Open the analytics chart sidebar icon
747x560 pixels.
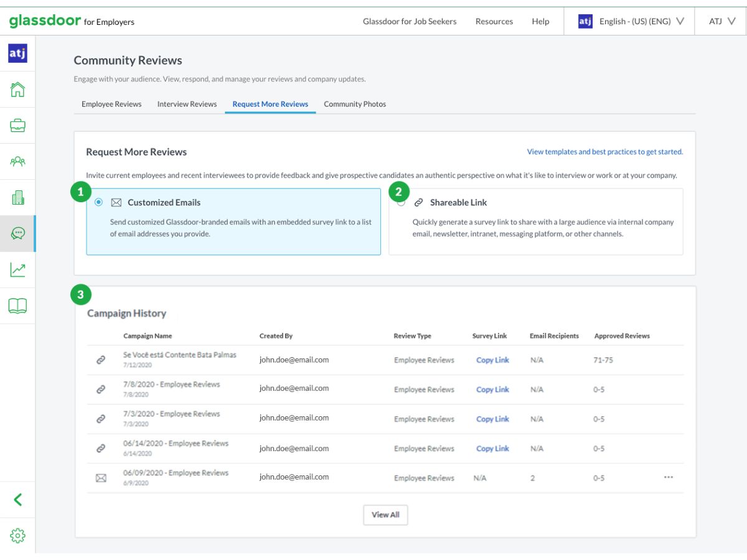pos(17,269)
